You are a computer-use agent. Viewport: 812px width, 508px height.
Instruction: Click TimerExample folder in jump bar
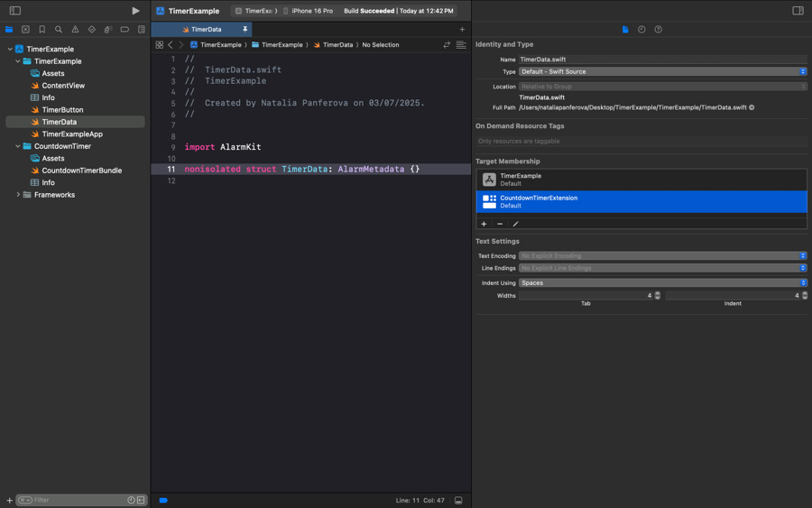[277, 45]
